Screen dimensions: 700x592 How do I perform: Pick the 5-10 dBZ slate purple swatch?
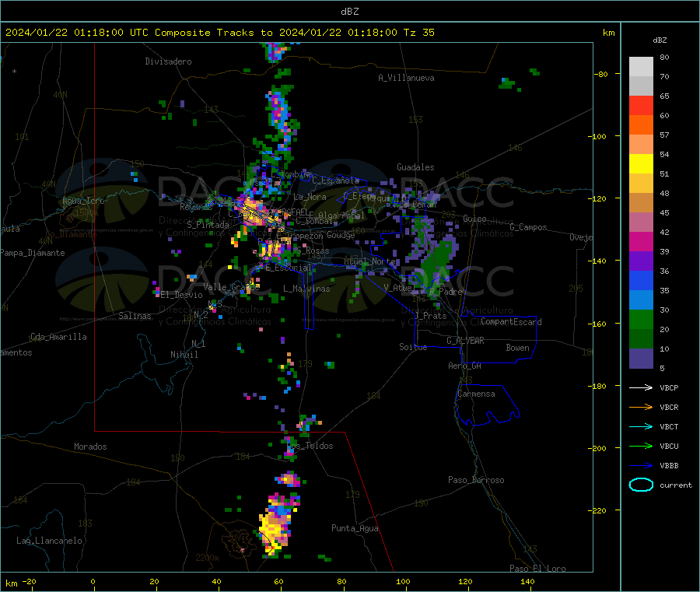tap(641, 358)
